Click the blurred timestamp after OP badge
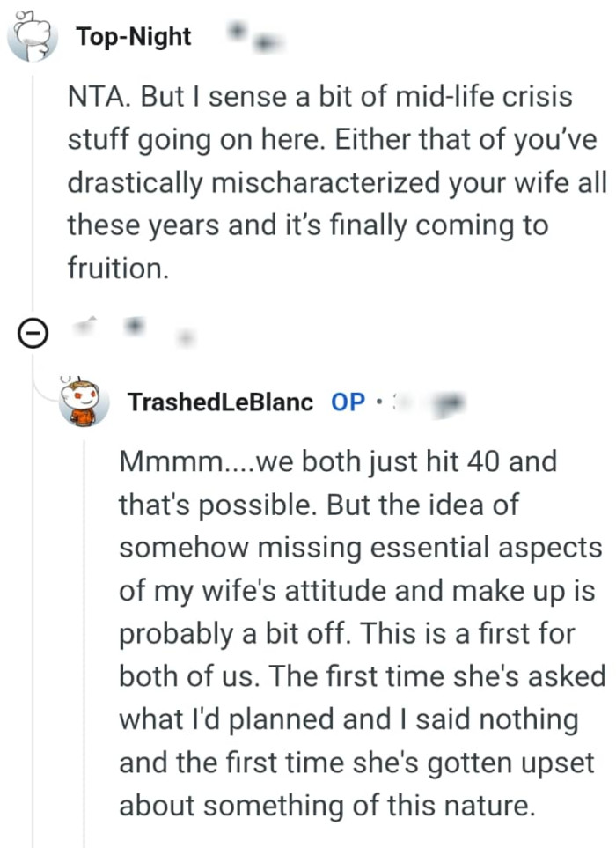The image size is (616, 848). pyautogui.click(x=431, y=402)
